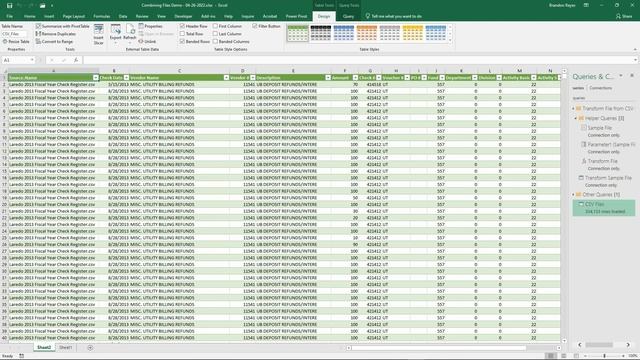Click Remove Duplicates tool
This screenshot has width=640, height=360.
56,34
